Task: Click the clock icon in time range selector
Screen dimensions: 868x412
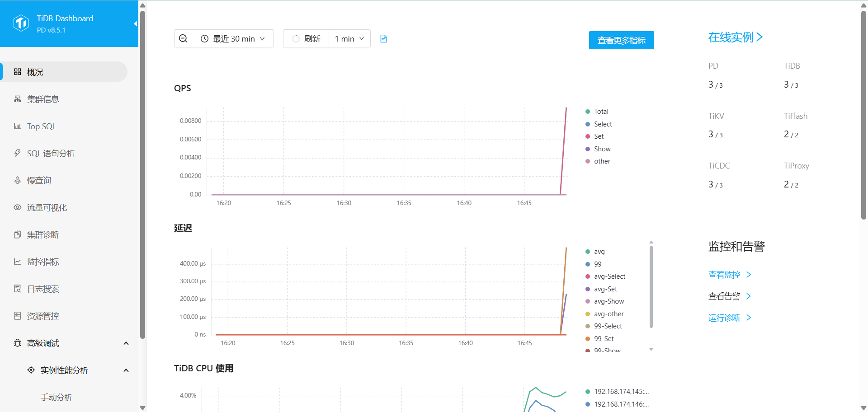Action: point(204,39)
